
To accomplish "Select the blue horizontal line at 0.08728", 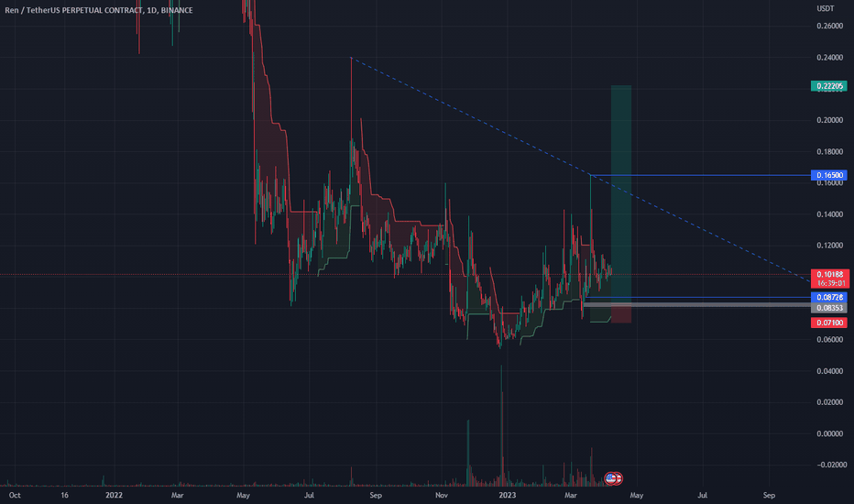I will click(697, 297).
